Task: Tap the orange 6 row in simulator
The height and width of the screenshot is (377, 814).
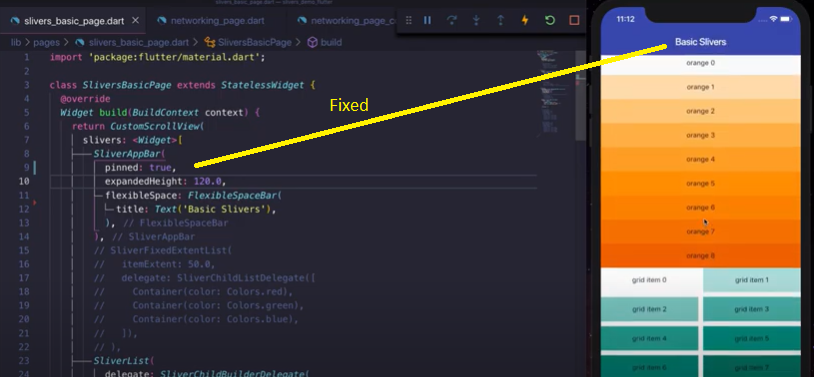Action: [700, 207]
